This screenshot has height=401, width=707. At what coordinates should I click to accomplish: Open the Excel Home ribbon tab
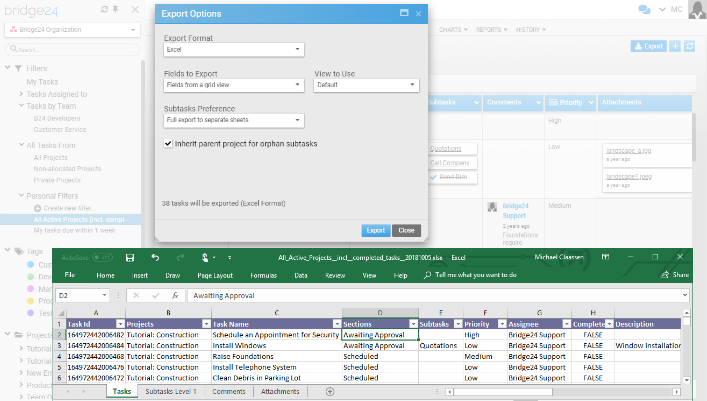click(105, 275)
